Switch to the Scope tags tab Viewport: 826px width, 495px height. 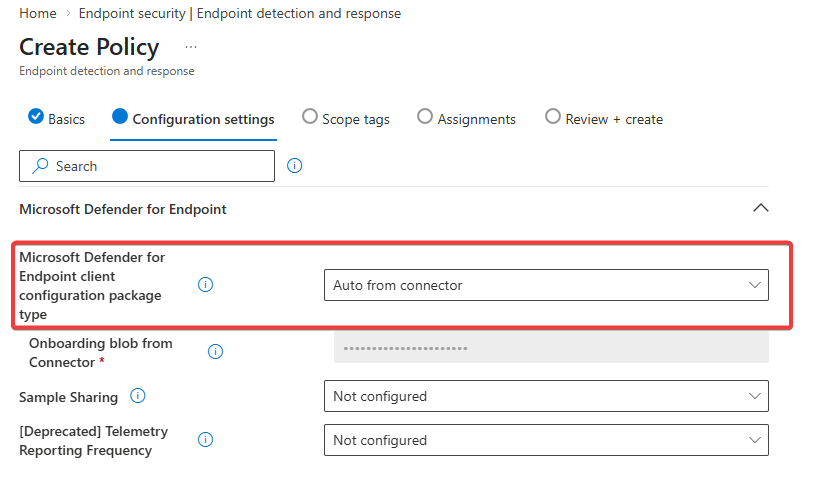pyautogui.click(x=346, y=120)
